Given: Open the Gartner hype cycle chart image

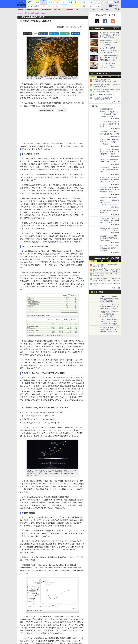Looking at the screenshot, I should click(x=52, y=594).
